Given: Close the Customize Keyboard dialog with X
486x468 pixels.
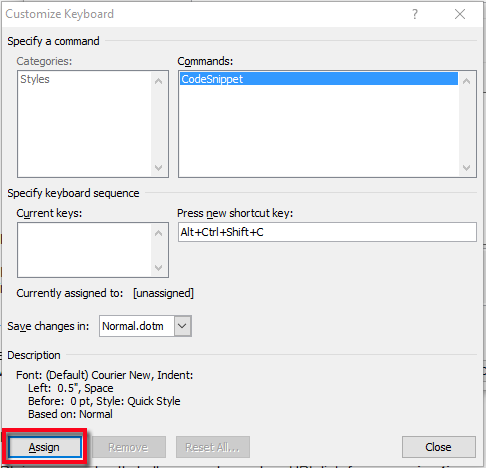Looking at the screenshot, I should coord(460,14).
